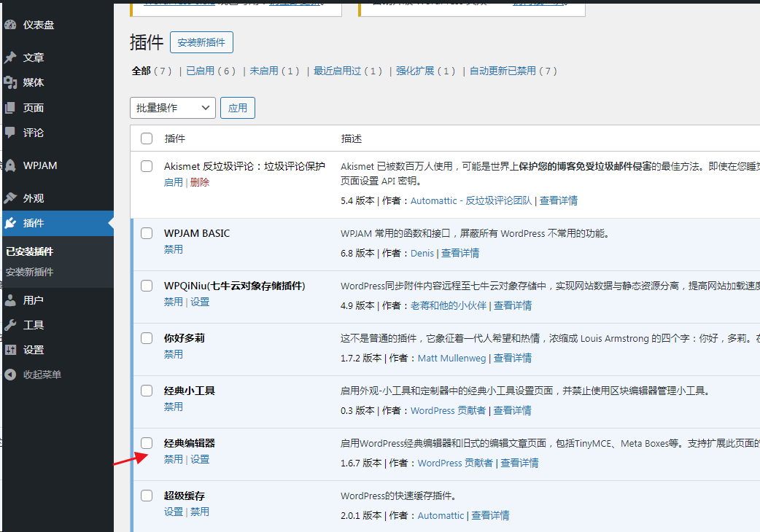Click the plug icon beside 插件
760x532 pixels.
coord(10,223)
